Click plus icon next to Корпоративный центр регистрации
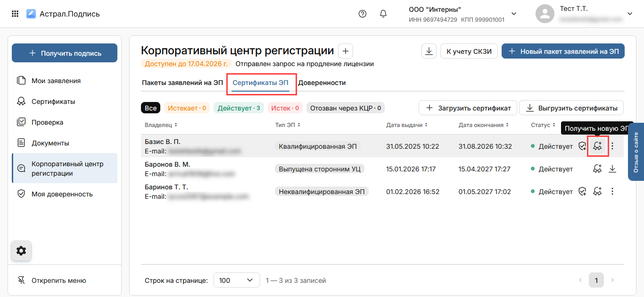This screenshot has width=644, height=297. point(345,51)
